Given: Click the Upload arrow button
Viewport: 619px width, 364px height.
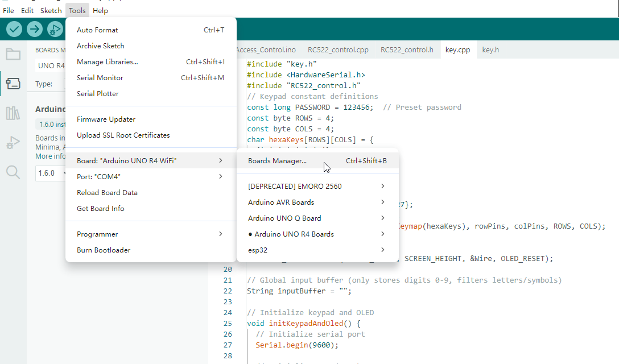Looking at the screenshot, I should coord(35,29).
